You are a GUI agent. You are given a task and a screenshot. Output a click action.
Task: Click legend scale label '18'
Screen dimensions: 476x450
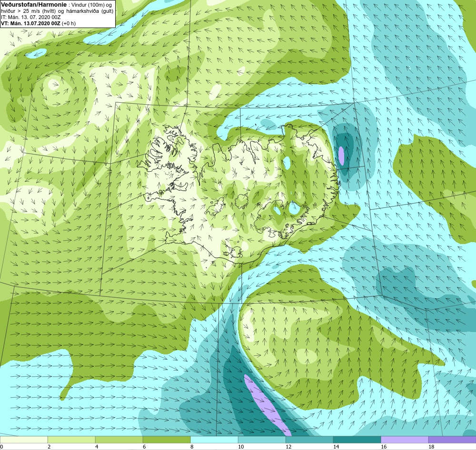click(x=431, y=447)
